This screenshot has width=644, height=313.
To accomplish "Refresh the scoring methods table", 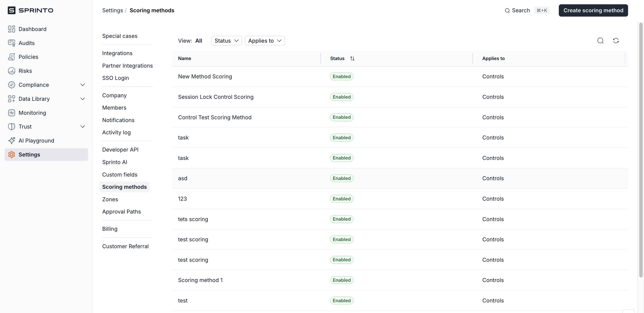I will pyautogui.click(x=616, y=40).
